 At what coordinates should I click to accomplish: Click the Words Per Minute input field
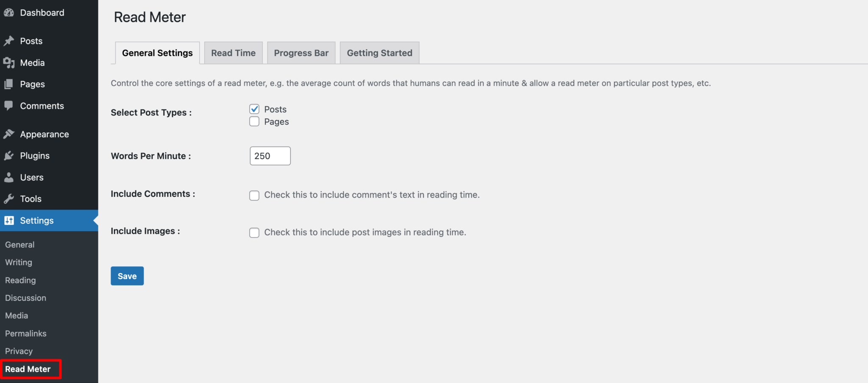(270, 156)
